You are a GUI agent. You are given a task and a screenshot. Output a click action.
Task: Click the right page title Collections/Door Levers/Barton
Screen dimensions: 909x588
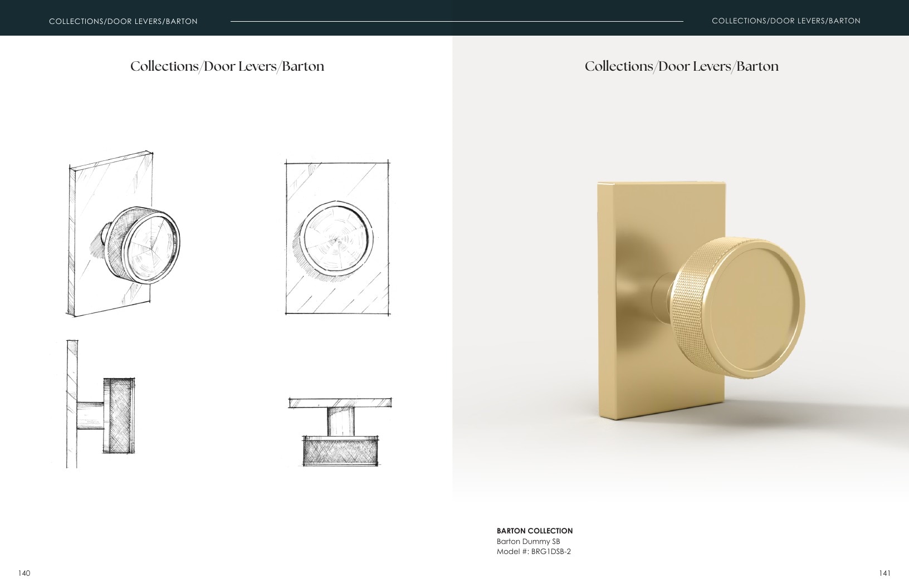click(682, 66)
